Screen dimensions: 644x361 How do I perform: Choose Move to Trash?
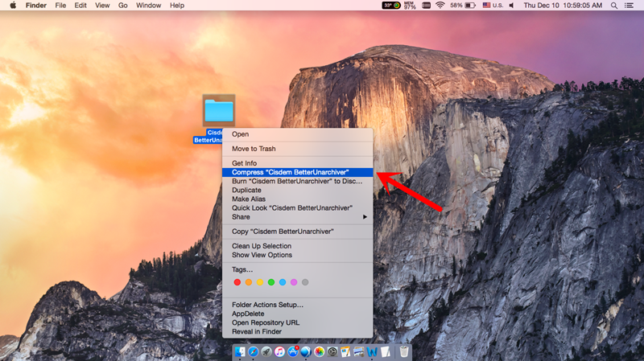point(297,149)
